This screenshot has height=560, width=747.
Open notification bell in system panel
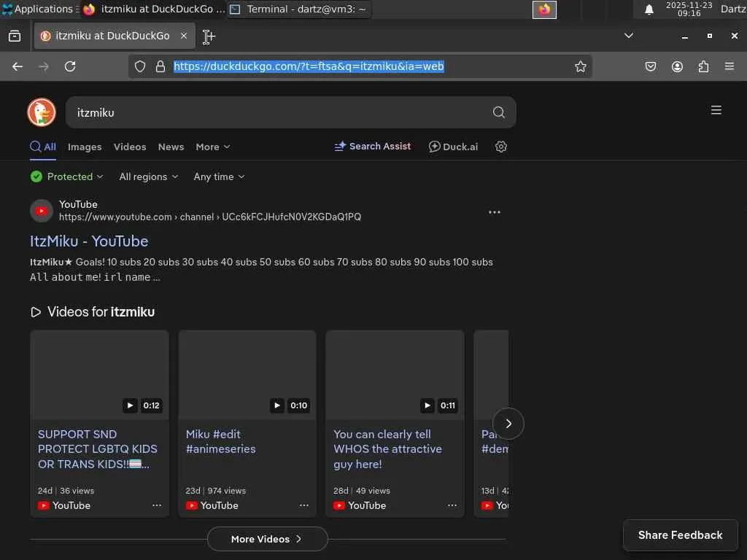pos(649,9)
